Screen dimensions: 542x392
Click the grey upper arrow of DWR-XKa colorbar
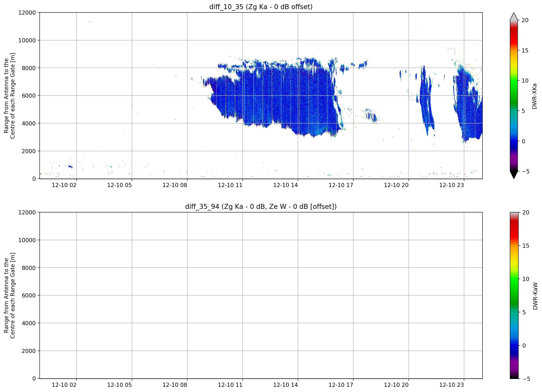click(514, 16)
